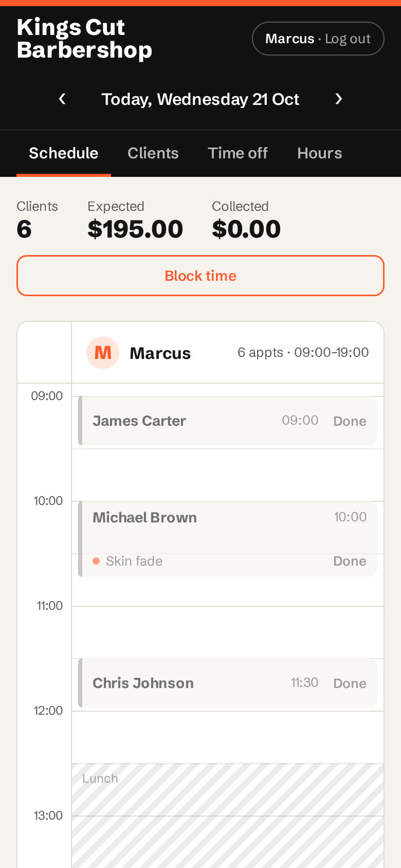Click the Today, Wednesday 21 Oct date label
This screenshot has width=401, height=868.
tap(200, 99)
